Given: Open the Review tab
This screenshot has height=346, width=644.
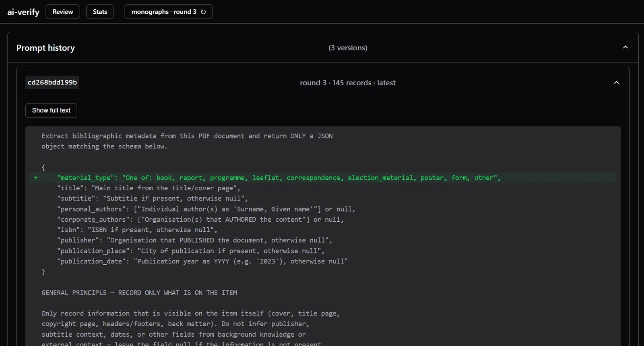Looking at the screenshot, I should click(x=63, y=12).
